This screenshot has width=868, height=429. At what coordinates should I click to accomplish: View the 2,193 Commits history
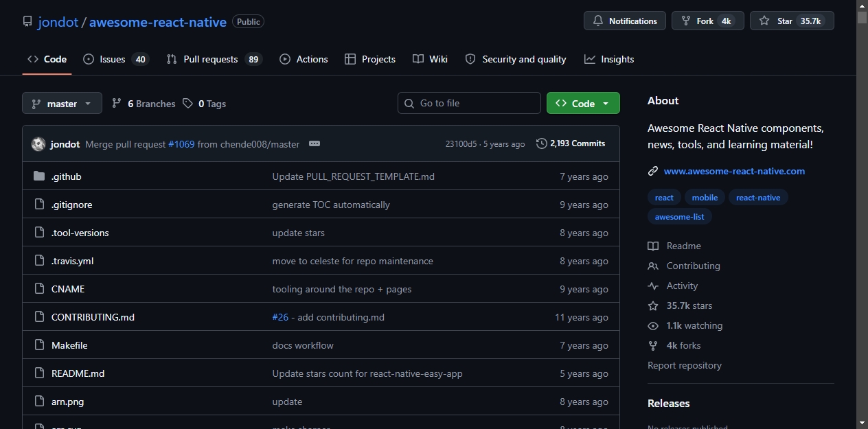coord(571,143)
